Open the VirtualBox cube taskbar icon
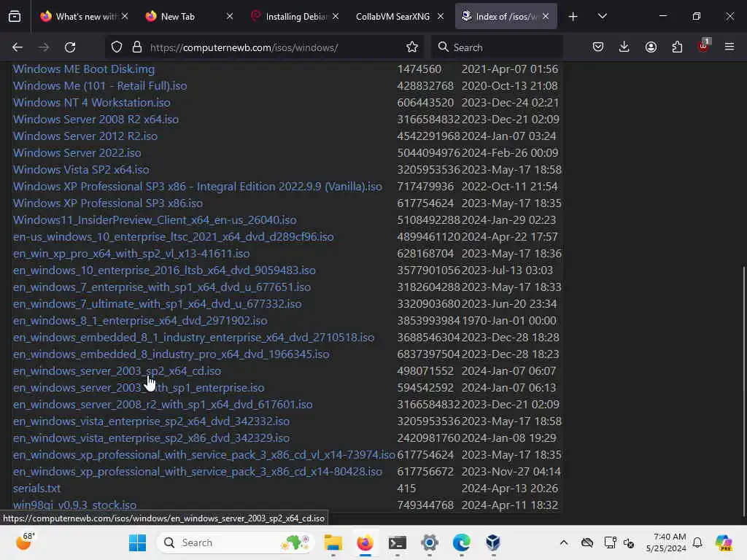747x560 pixels. (493, 542)
